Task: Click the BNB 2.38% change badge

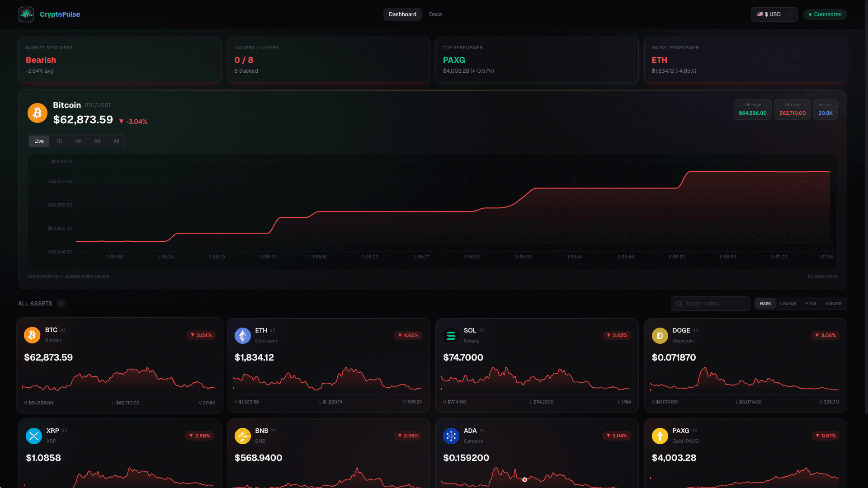Action: pyautogui.click(x=408, y=436)
